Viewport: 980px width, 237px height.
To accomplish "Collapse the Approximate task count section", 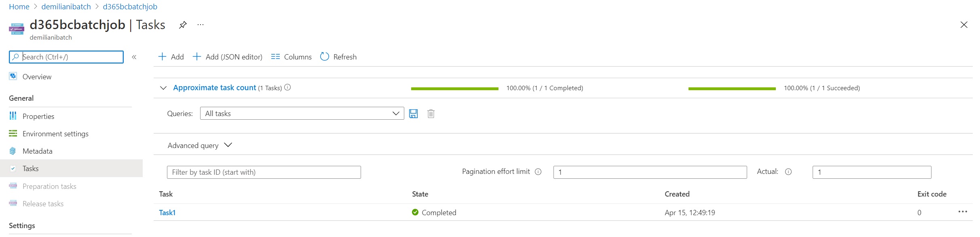I will click(x=163, y=88).
